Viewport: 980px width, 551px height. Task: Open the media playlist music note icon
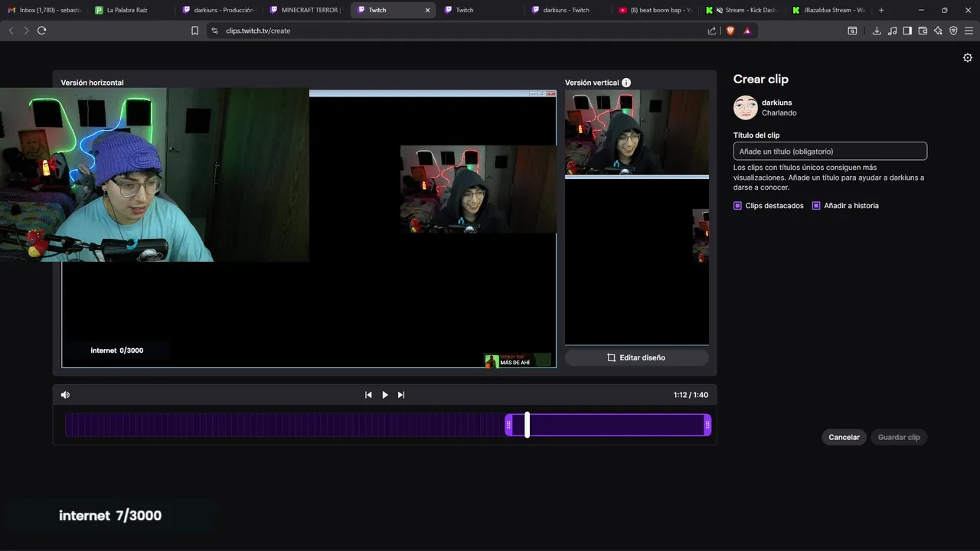coord(892,31)
